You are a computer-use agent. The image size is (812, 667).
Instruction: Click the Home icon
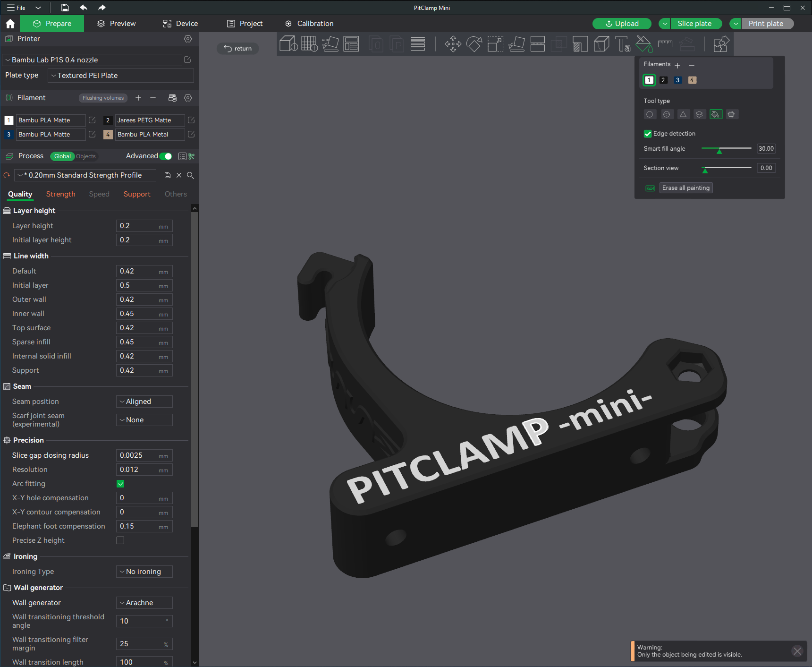pyautogui.click(x=10, y=24)
